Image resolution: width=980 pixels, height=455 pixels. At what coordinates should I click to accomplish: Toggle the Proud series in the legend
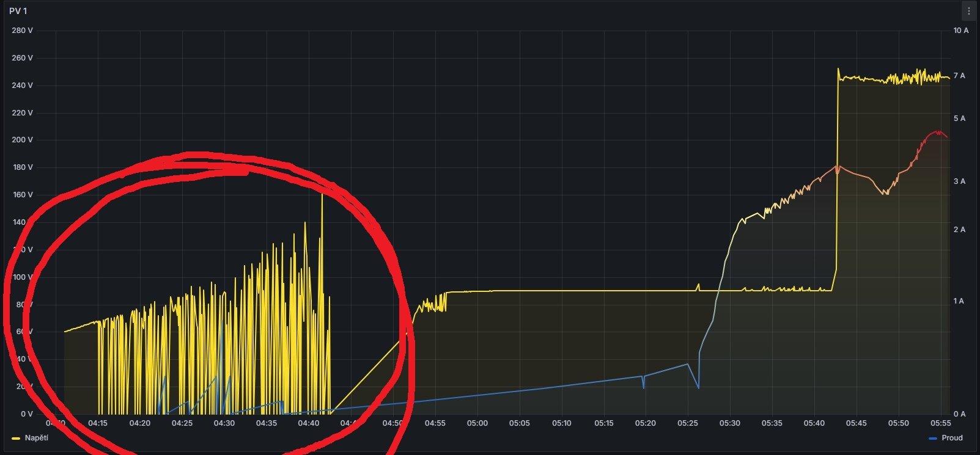click(952, 438)
